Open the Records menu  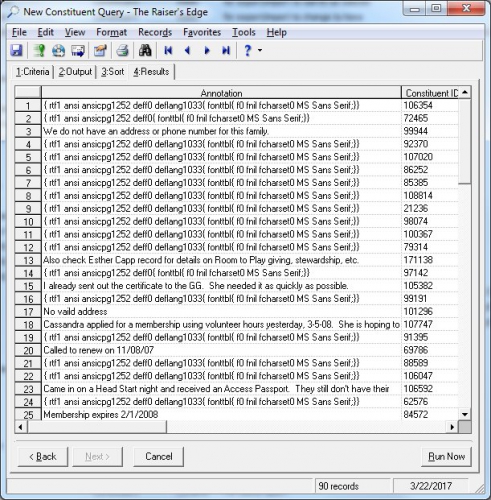[x=155, y=32]
